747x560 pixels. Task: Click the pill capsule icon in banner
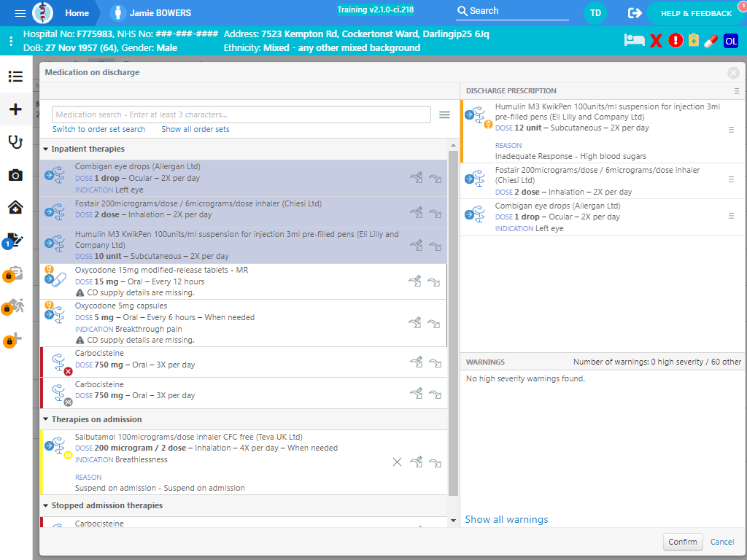pyautogui.click(x=711, y=41)
